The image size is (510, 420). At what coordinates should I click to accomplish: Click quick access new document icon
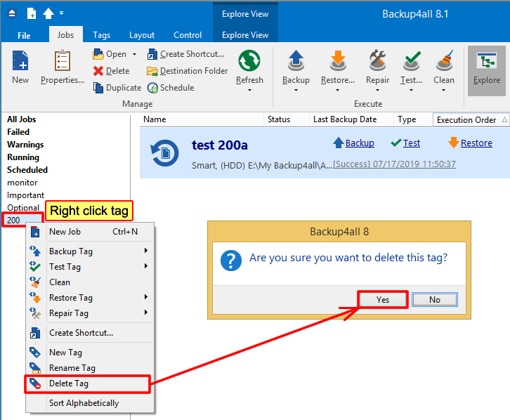(32, 13)
